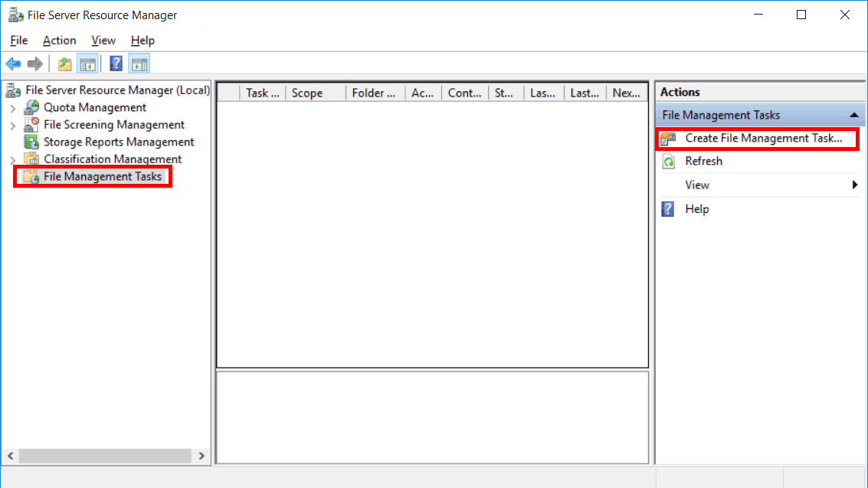Image resolution: width=868 pixels, height=488 pixels.
Task: Select the File Screening Management icon
Action: pos(32,124)
